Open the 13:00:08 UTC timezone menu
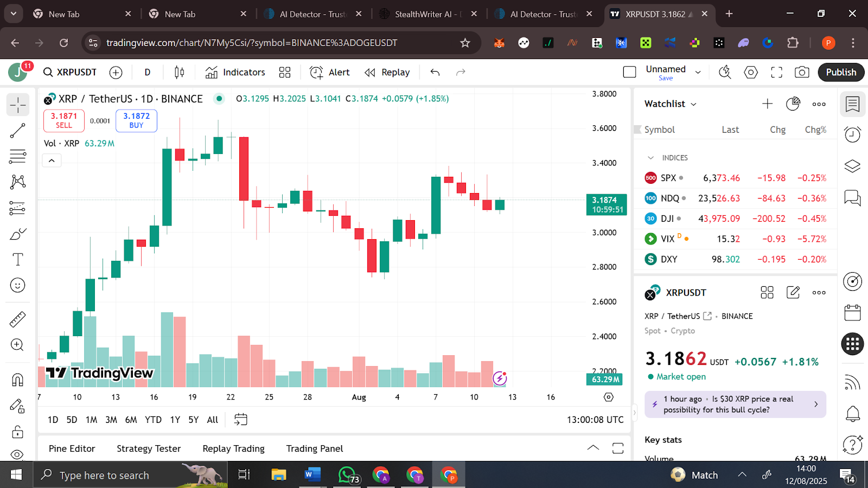Screen dimensions: 868x488 click(x=595, y=420)
